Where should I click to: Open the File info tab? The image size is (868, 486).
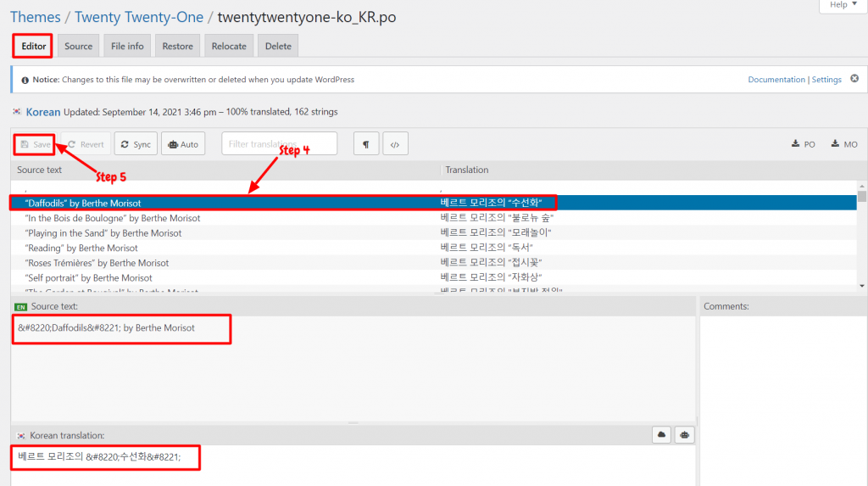click(x=127, y=46)
